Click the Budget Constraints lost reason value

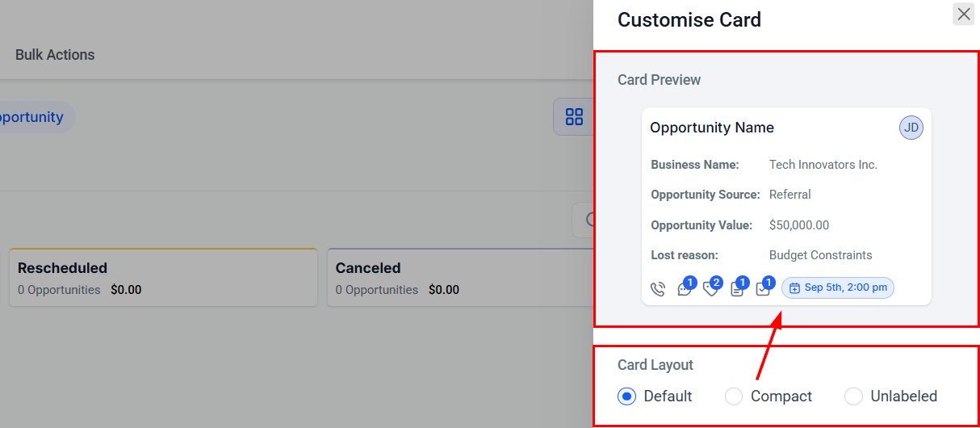(x=820, y=255)
